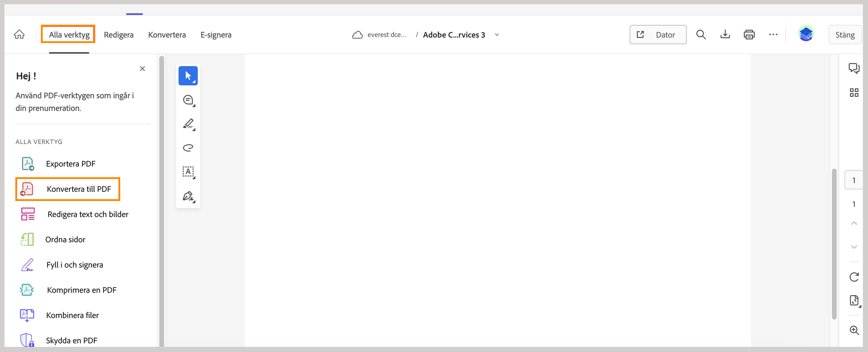The width and height of the screenshot is (868, 352).
Task: Open Komprimera en PDF tool
Action: coord(67,290)
